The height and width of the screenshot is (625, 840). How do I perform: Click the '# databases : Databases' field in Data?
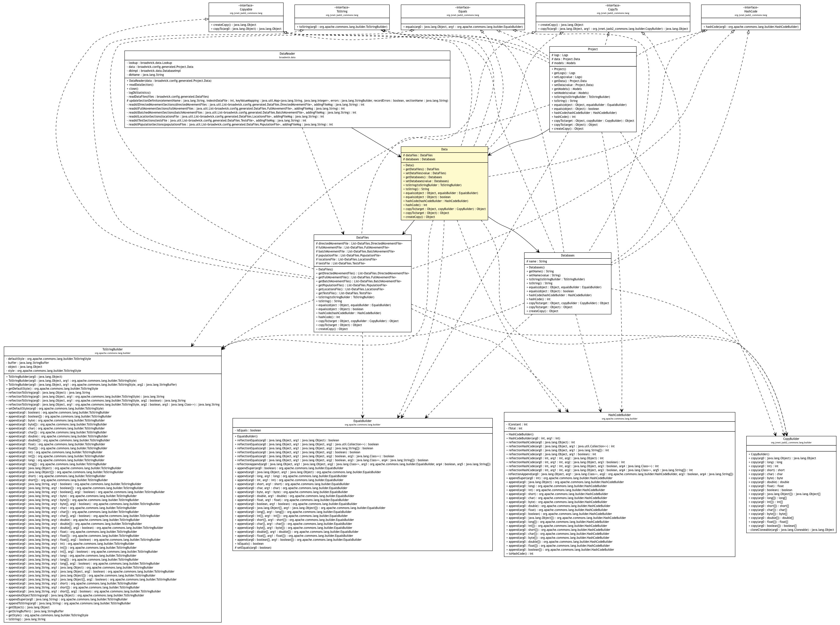pos(419,159)
